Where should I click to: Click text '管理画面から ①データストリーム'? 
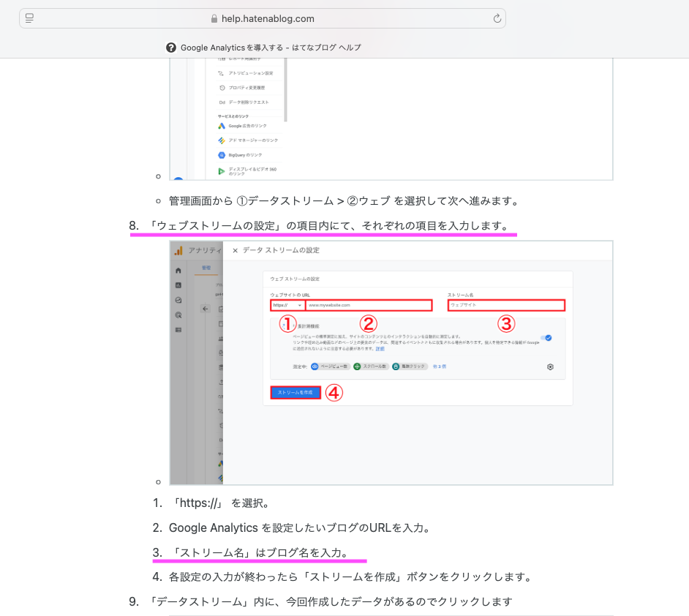coord(252,201)
